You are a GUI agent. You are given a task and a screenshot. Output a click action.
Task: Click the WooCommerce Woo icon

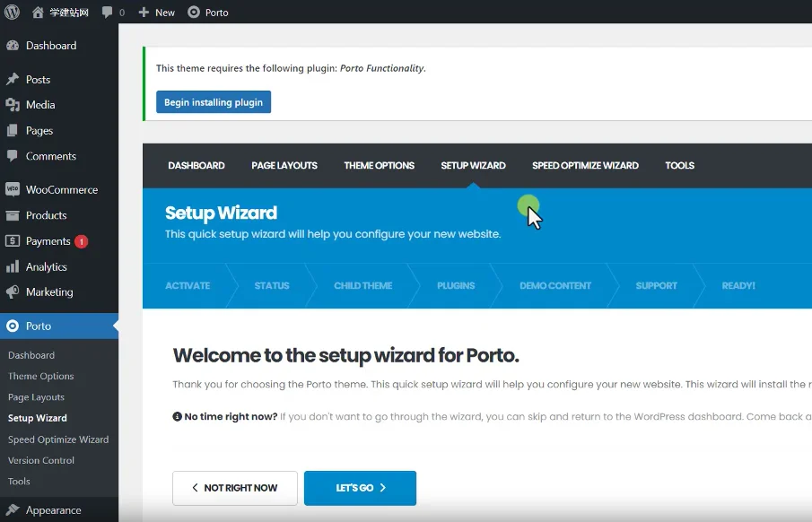coord(13,189)
